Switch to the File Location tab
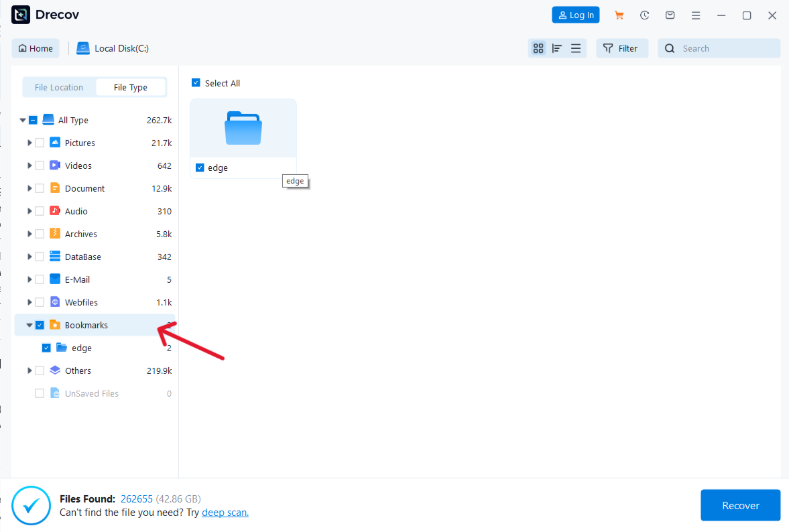Screen dimensions: 789x532 (59, 86)
